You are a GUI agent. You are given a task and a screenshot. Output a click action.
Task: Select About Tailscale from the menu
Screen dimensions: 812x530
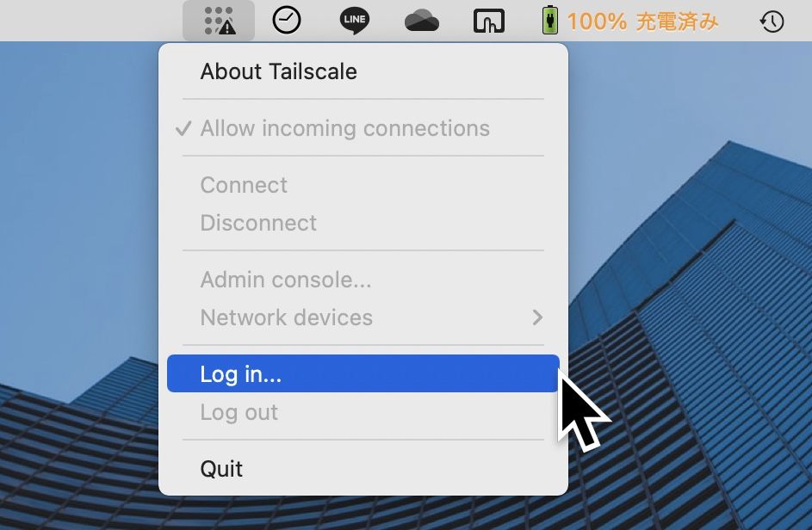(363, 71)
